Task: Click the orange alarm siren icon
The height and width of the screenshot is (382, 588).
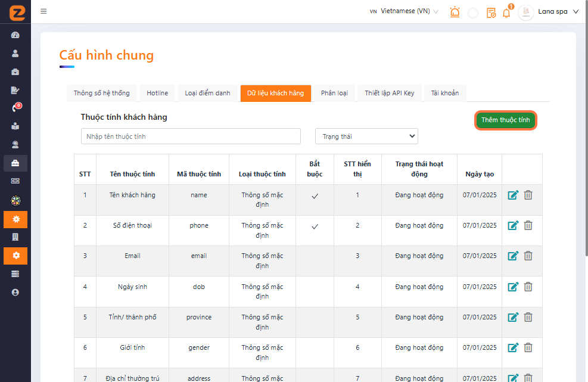Action: [455, 12]
